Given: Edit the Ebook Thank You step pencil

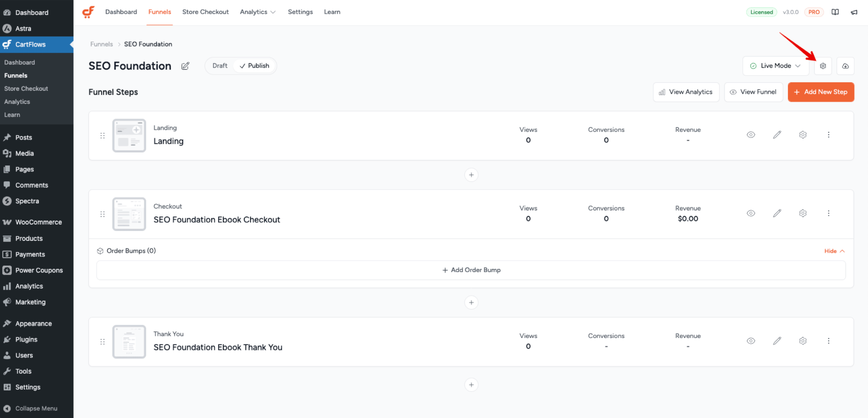Looking at the screenshot, I should click(x=777, y=341).
